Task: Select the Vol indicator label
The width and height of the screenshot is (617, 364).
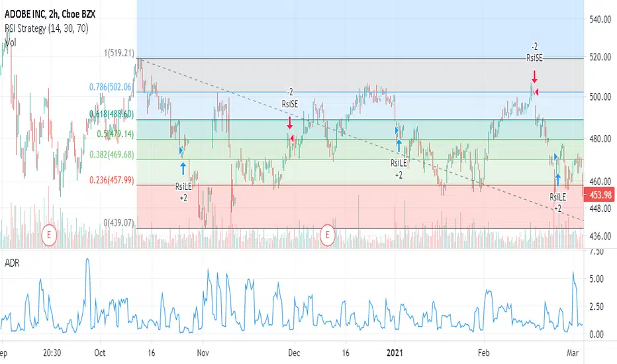Action: pos(10,42)
